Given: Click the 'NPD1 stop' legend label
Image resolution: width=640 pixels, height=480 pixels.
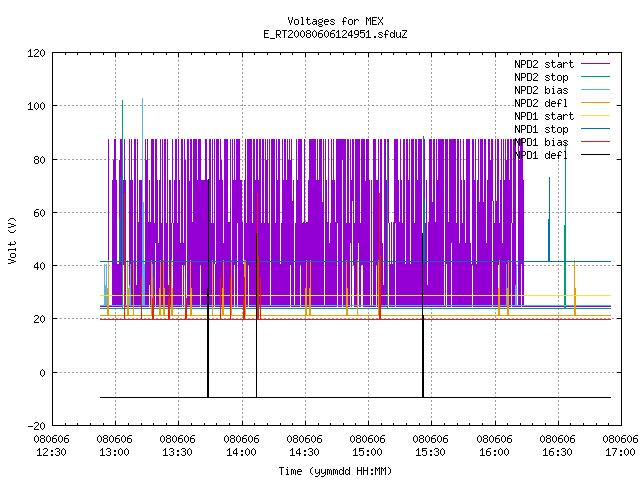Looking at the screenshot, I should click(541, 129).
